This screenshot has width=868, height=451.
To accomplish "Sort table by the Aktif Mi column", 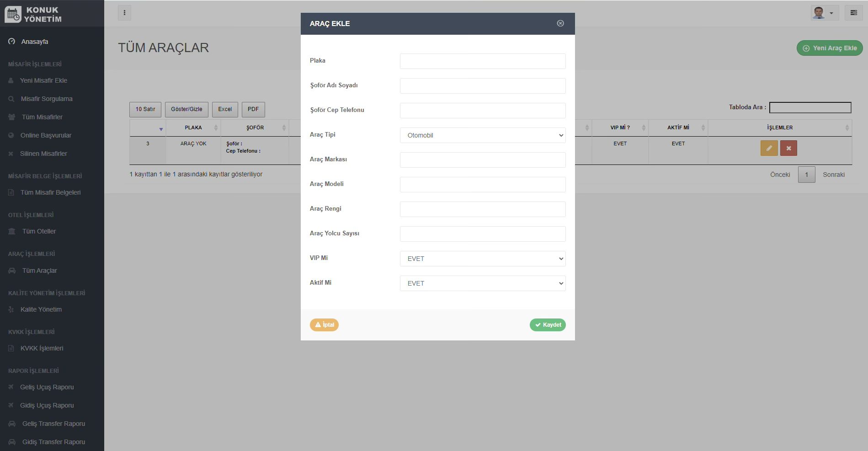I will coord(678,127).
